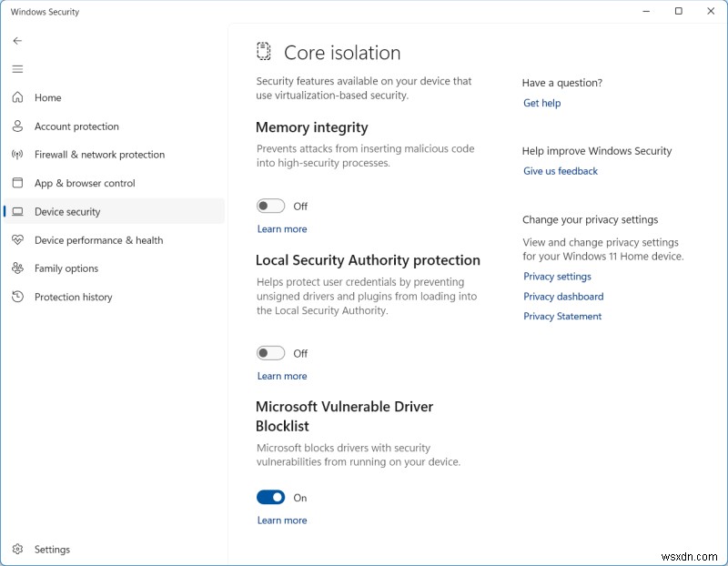The width and height of the screenshot is (728, 566).
Task: Click Give us feedback link
Action: coord(561,171)
